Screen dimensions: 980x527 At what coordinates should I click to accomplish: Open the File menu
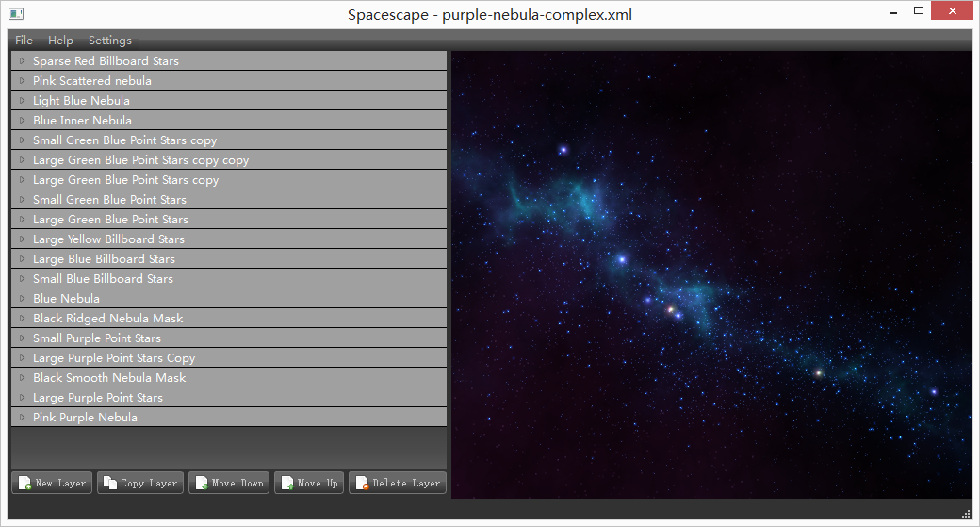point(24,40)
